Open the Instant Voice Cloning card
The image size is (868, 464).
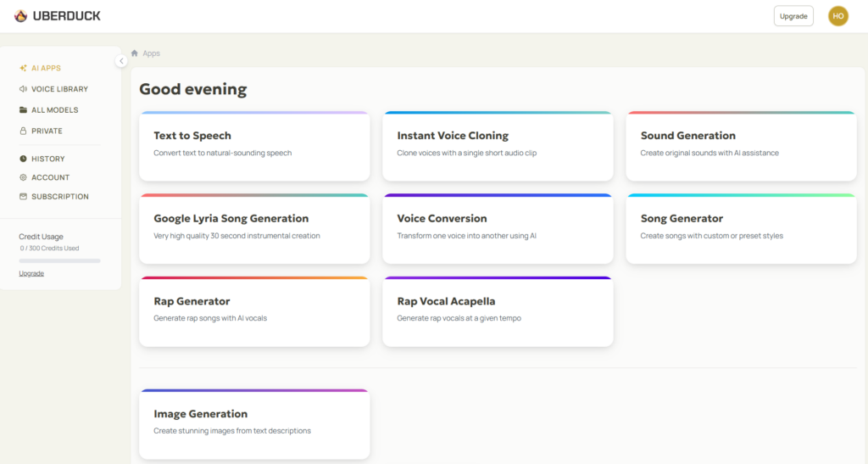498,146
